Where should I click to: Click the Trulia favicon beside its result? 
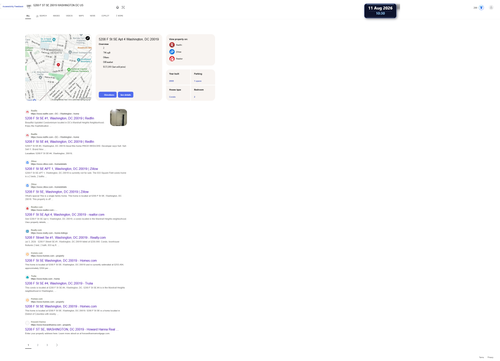27,277
